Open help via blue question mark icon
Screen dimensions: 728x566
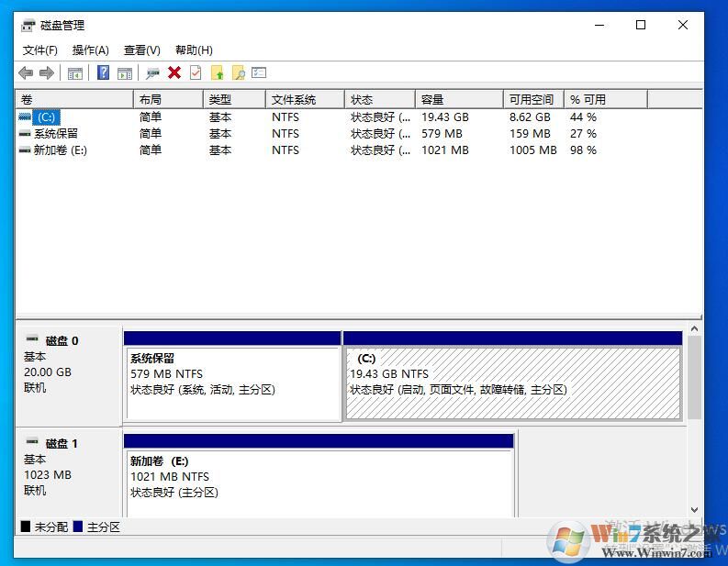[103, 73]
